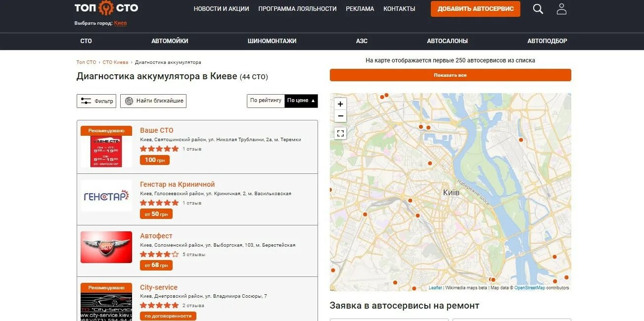Open Автофест 5 отзывов reviews
644x321 pixels.
click(x=194, y=255)
